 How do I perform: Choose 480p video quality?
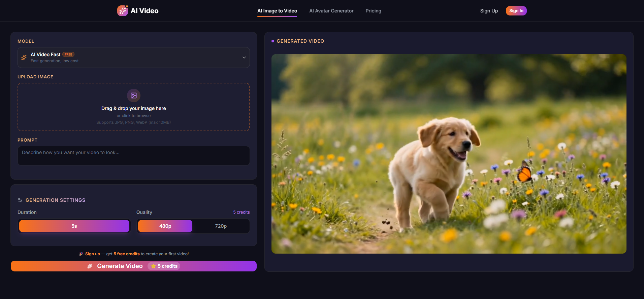(165, 226)
